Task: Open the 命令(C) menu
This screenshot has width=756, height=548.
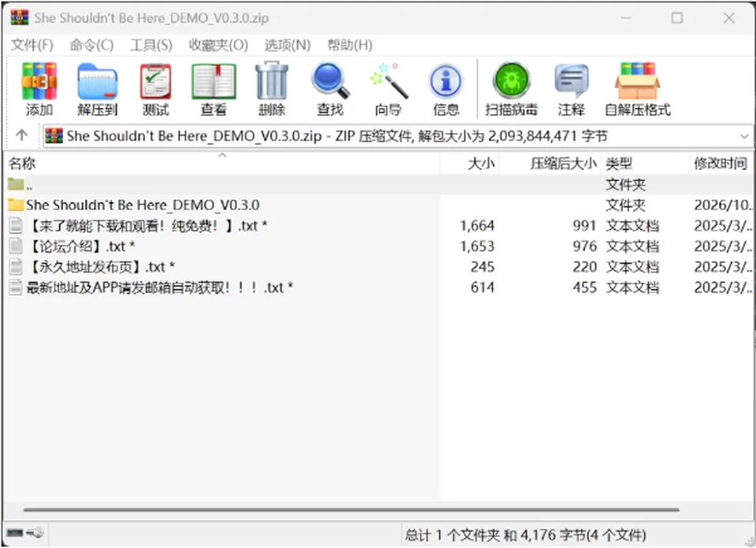Action: (x=91, y=45)
